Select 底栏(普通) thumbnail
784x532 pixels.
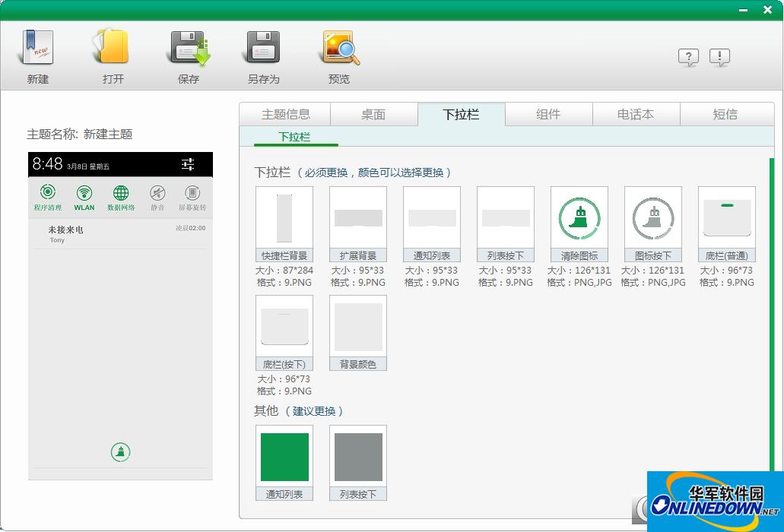[726, 223]
